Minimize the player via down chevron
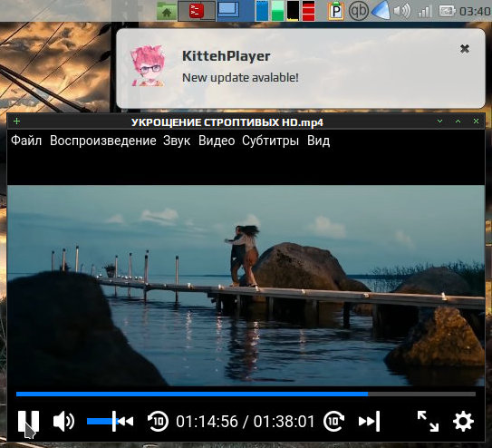Image resolution: width=492 pixels, height=448 pixels. click(x=440, y=122)
